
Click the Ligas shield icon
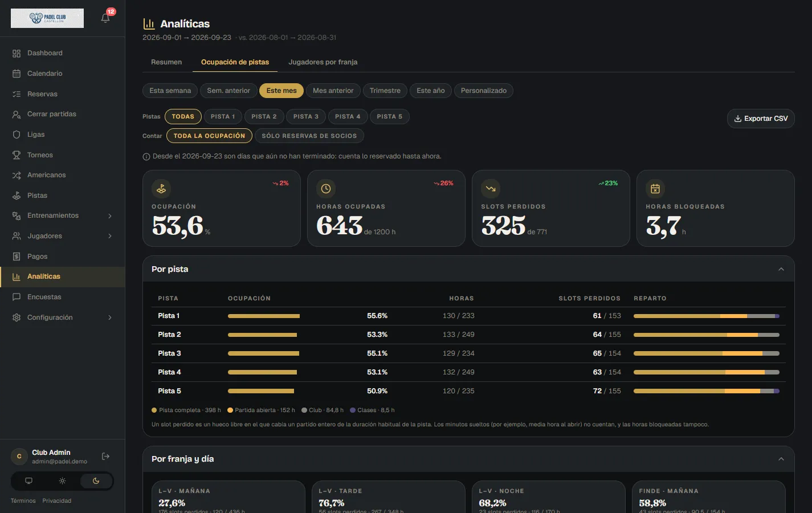pyautogui.click(x=17, y=135)
